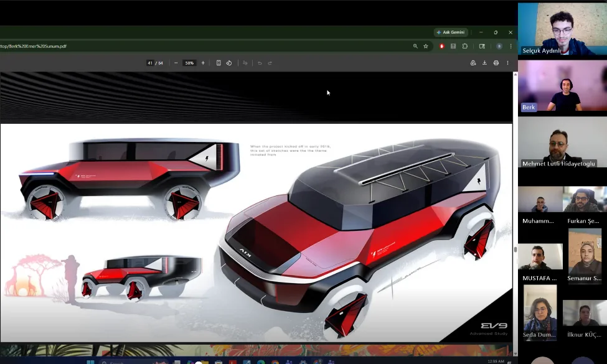Zoom in the PDF with plus button
Image resolution: width=607 pixels, height=364 pixels.
point(203,63)
